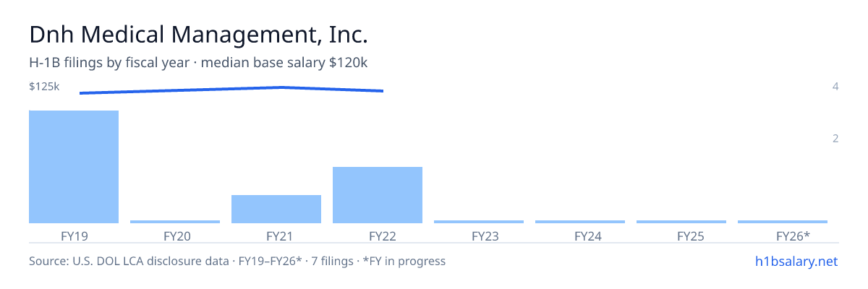Click the $125k salary axis label
Image resolution: width=868 pixels, height=289 pixels.
tap(44, 87)
